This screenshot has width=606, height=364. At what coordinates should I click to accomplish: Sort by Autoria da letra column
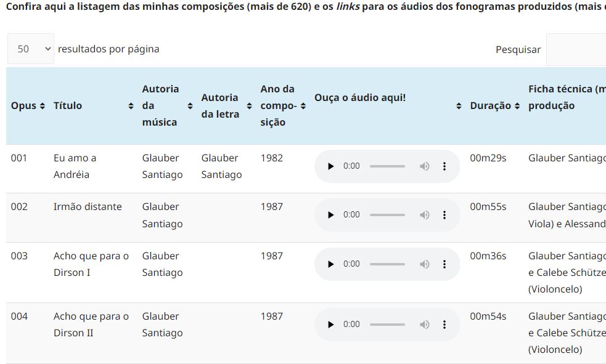click(x=226, y=106)
